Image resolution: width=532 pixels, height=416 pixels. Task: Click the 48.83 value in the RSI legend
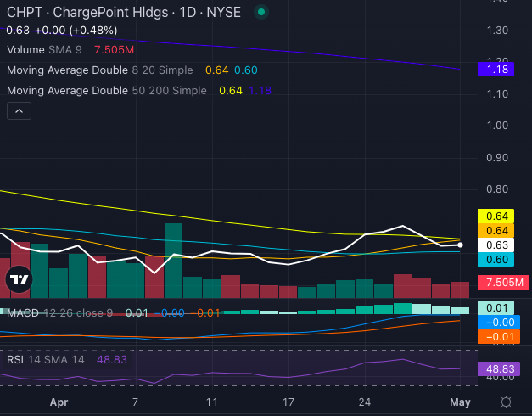[x=112, y=360]
